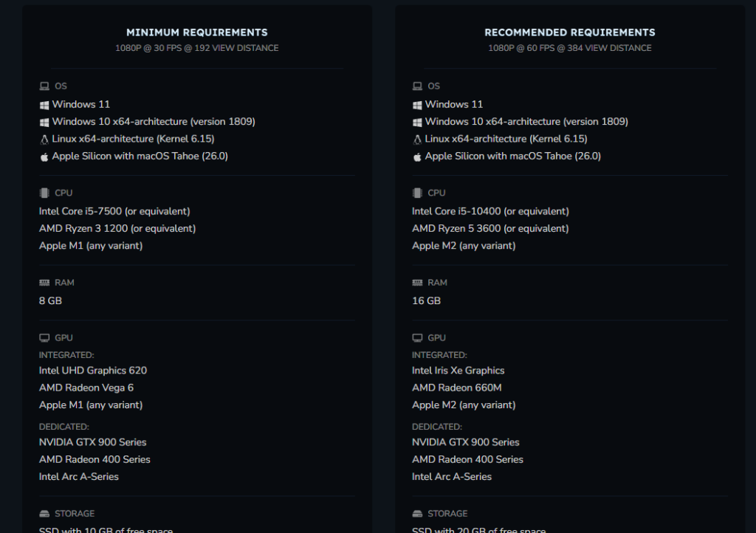The height and width of the screenshot is (533, 756).
Task: Click the Windows logo beside Windows 10 in Recommended Requirements
Action: click(417, 122)
